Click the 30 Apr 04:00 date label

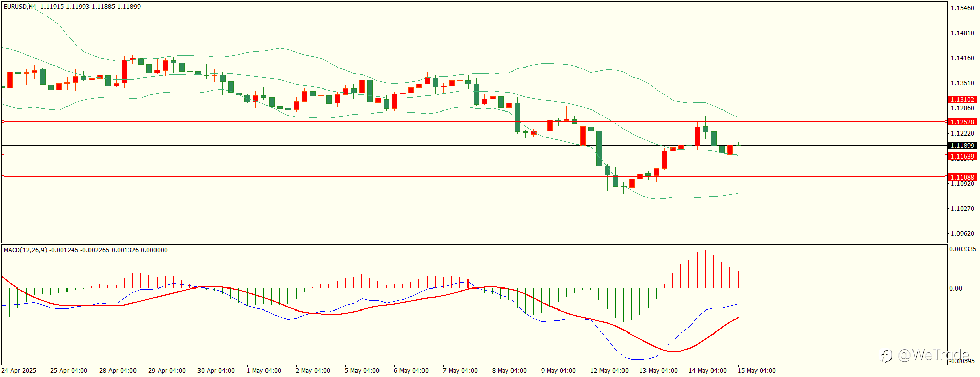pos(216,371)
